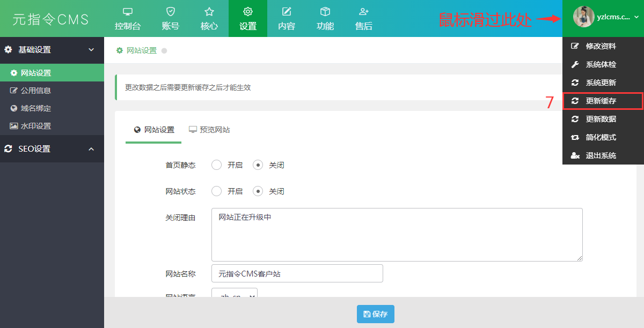Open the 控制台 dashboard nav item

coord(128,19)
